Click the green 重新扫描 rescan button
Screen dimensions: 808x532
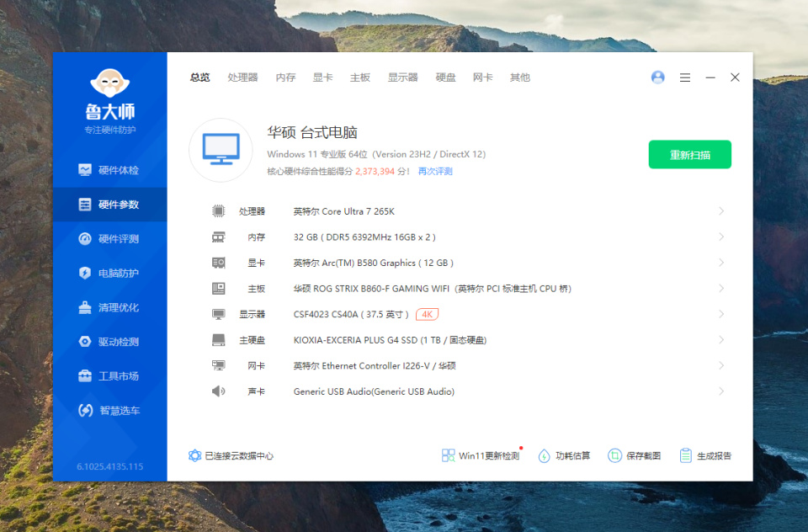(689, 155)
